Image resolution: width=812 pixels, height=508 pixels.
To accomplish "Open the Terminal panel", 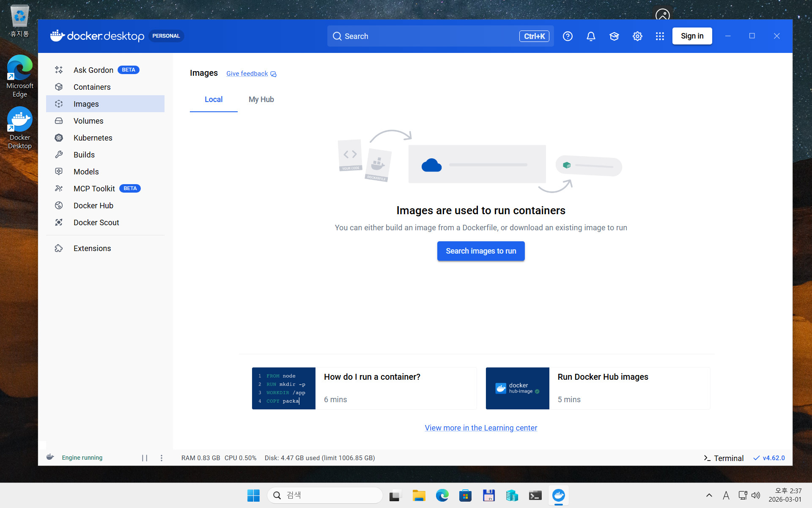I will coord(724,458).
